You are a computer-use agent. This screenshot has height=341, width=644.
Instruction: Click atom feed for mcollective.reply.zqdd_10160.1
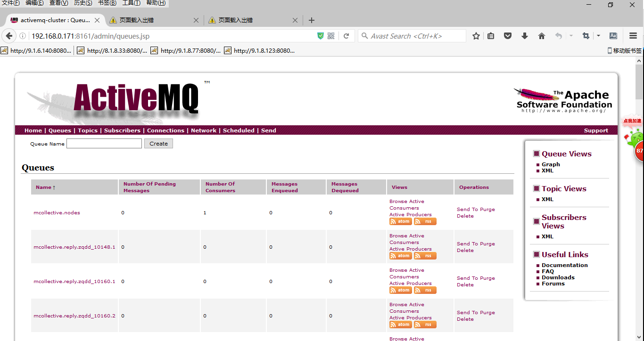click(401, 290)
